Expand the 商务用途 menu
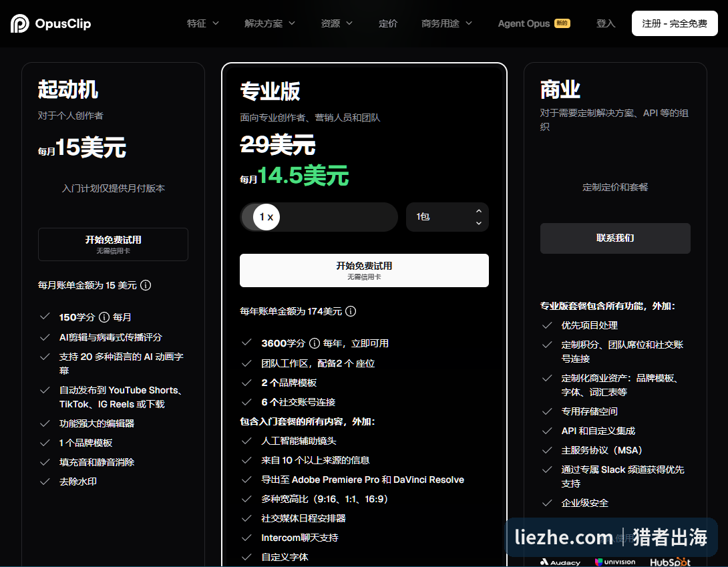 point(447,23)
